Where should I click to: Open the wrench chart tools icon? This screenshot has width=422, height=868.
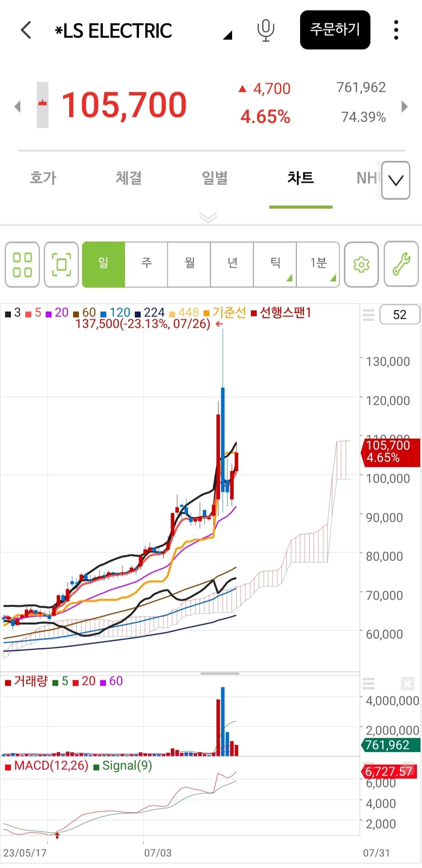(401, 264)
